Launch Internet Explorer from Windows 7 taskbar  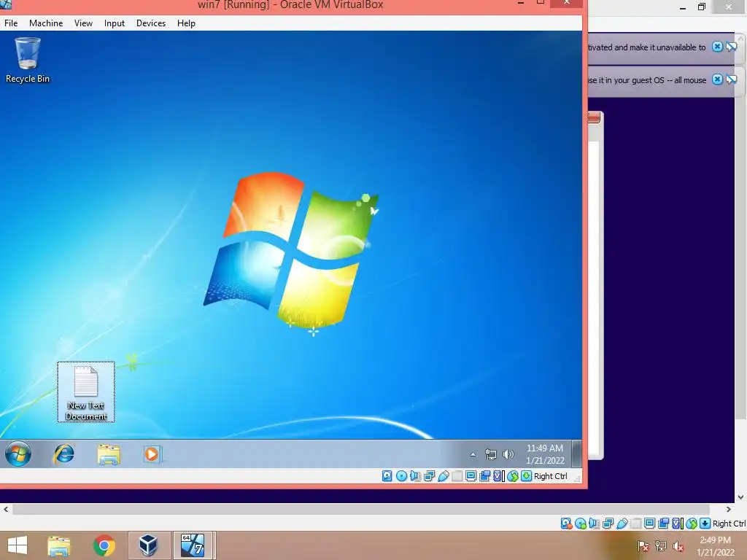64,454
